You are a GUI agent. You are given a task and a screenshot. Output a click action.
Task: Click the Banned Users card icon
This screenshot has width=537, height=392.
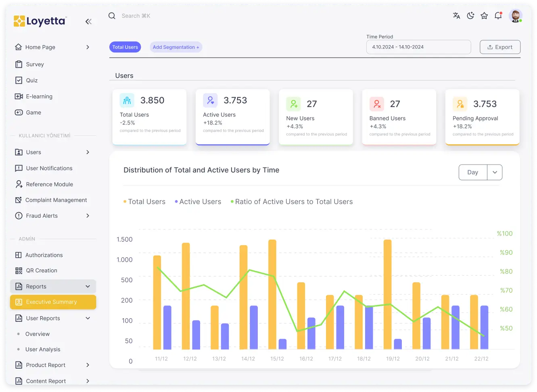click(x=377, y=104)
